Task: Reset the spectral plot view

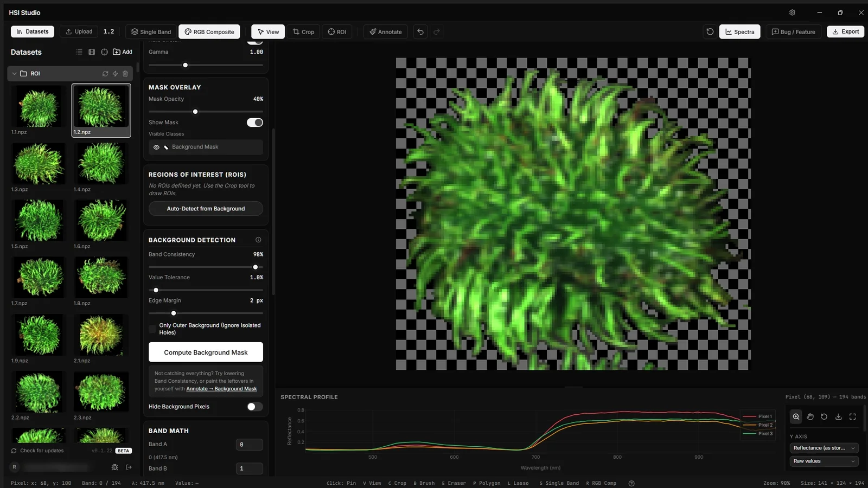Action: point(824,416)
